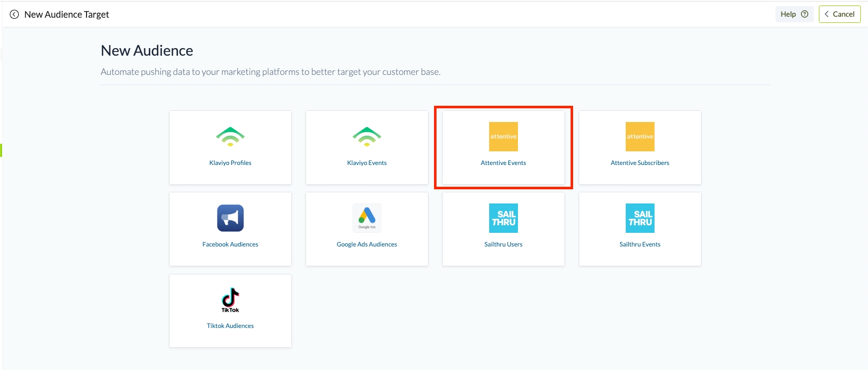The image size is (868, 370).
Task: Pick the Attentive Events yellow logo
Action: pos(503,137)
